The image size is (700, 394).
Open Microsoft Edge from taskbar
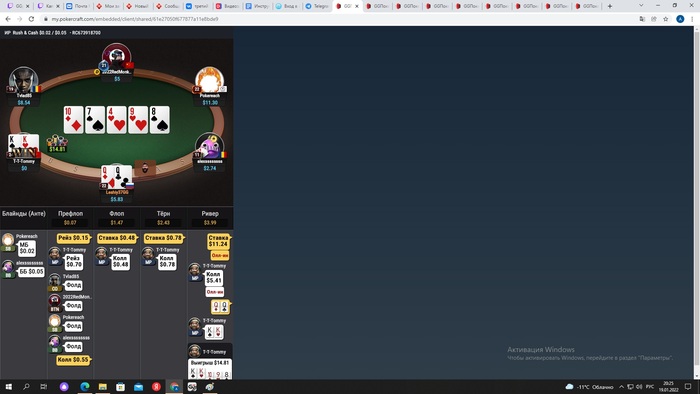tap(85, 386)
